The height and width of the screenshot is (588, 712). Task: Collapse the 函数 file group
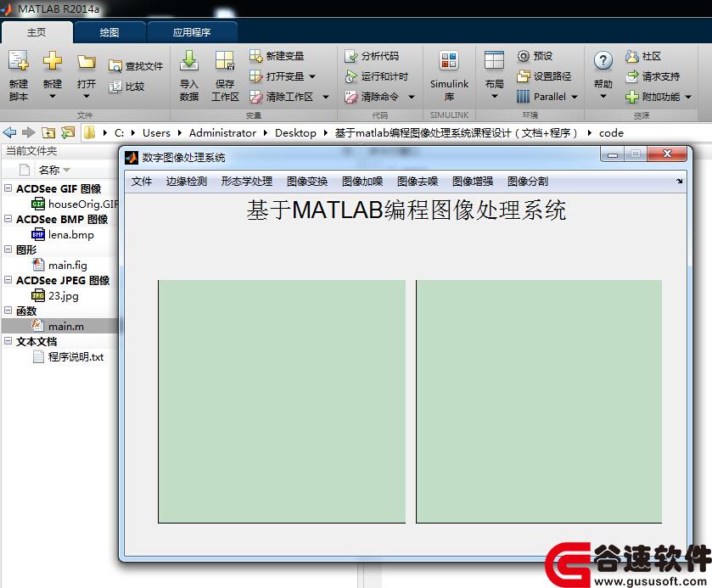coord(8,310)
